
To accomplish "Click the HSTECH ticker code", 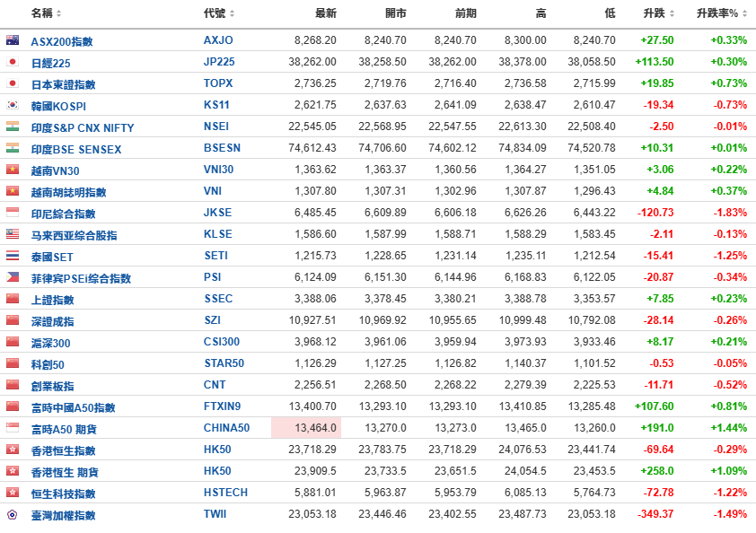I will click(225, 493).
